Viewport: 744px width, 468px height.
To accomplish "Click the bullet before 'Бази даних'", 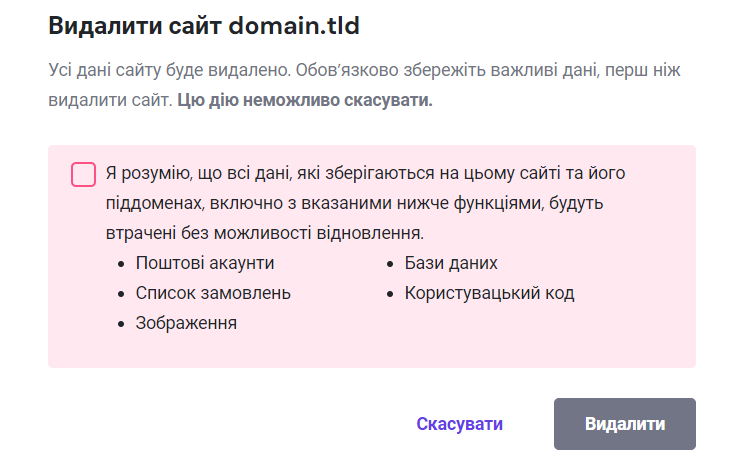I will pos(390,264).
